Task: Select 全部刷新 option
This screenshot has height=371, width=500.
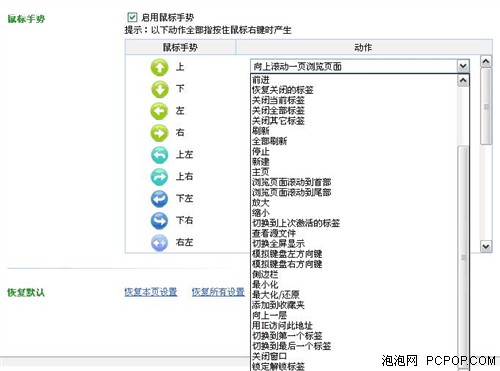Action: coord(269,141)
